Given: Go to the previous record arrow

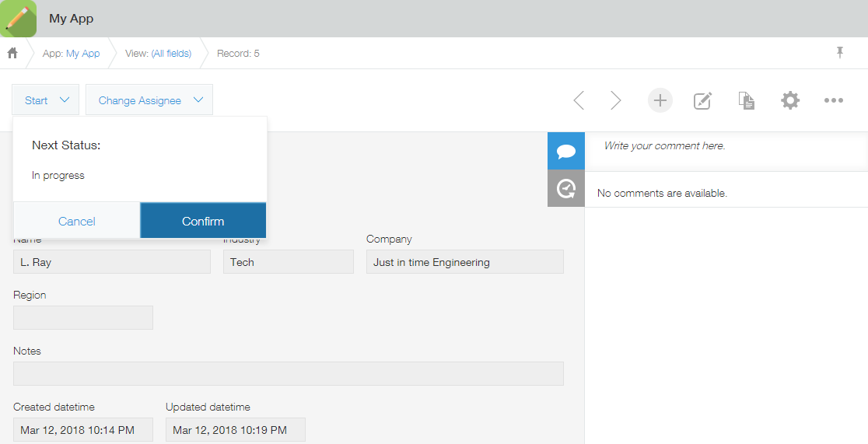Looking at the screenshot, I should (579, 100).
